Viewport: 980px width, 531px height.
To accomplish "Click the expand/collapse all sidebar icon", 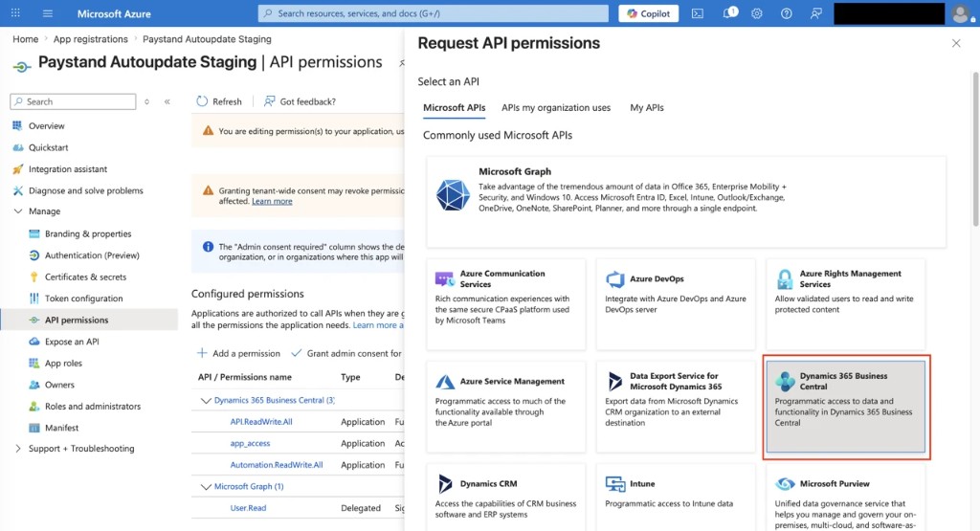I will (146, 101).
